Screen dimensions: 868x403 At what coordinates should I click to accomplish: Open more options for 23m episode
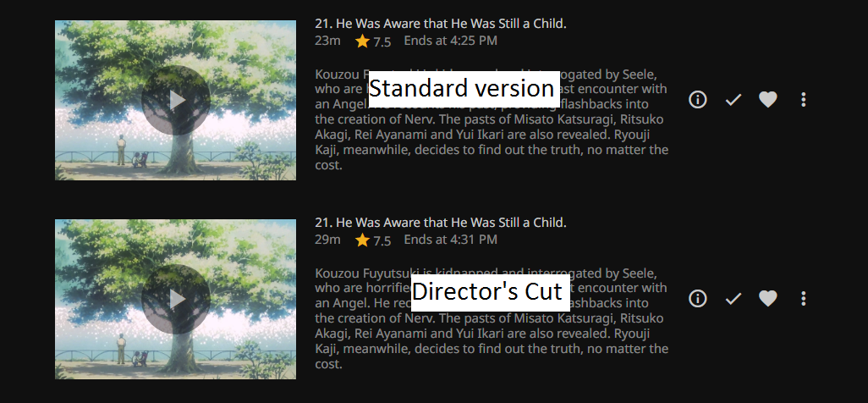point(803,100)
